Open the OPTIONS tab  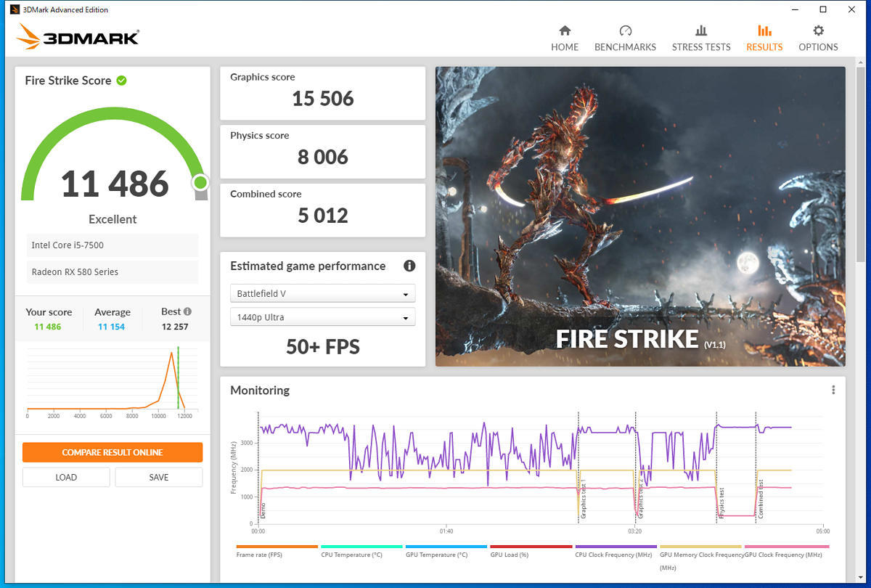point(818,38)
